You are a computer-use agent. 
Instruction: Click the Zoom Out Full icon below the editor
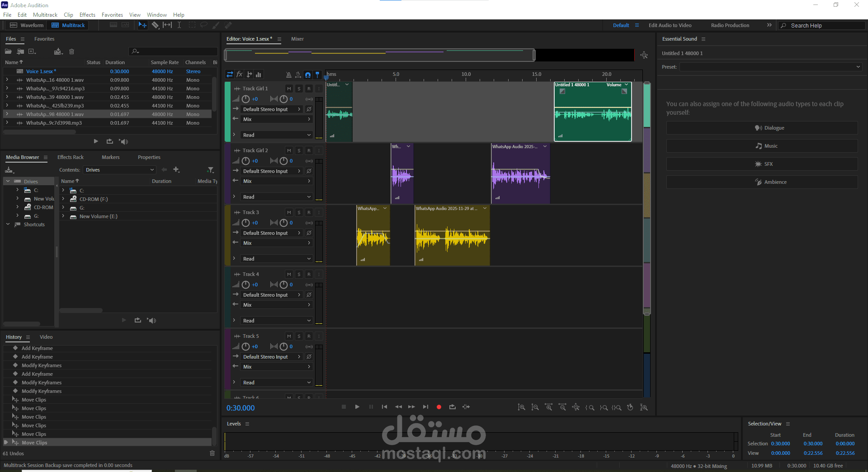click(x=576, y=407)
